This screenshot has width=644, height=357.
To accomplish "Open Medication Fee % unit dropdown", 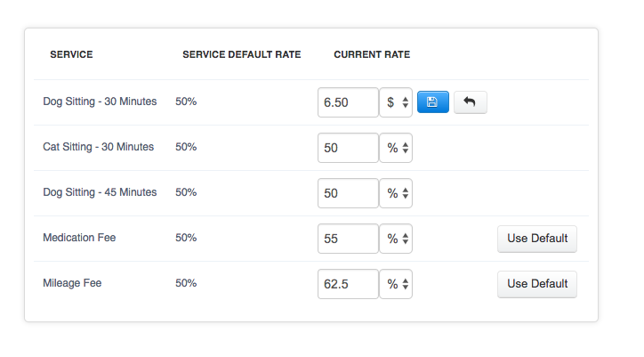I will (x=396, y=239).
